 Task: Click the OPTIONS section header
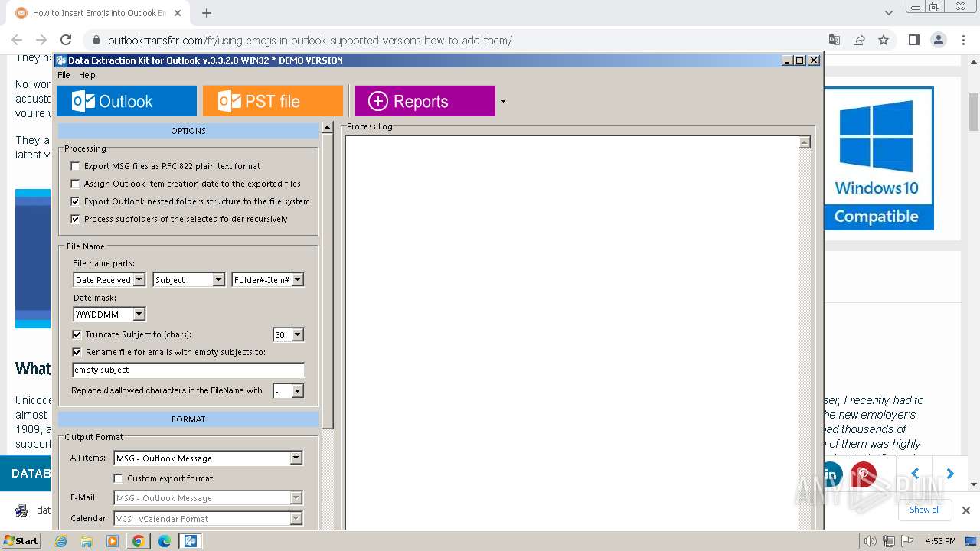tap(188, 131)
